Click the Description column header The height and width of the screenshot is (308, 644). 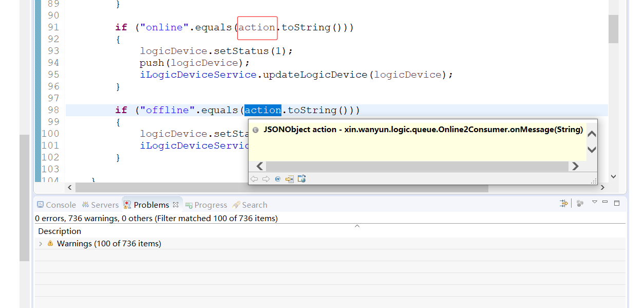(60, 231)
